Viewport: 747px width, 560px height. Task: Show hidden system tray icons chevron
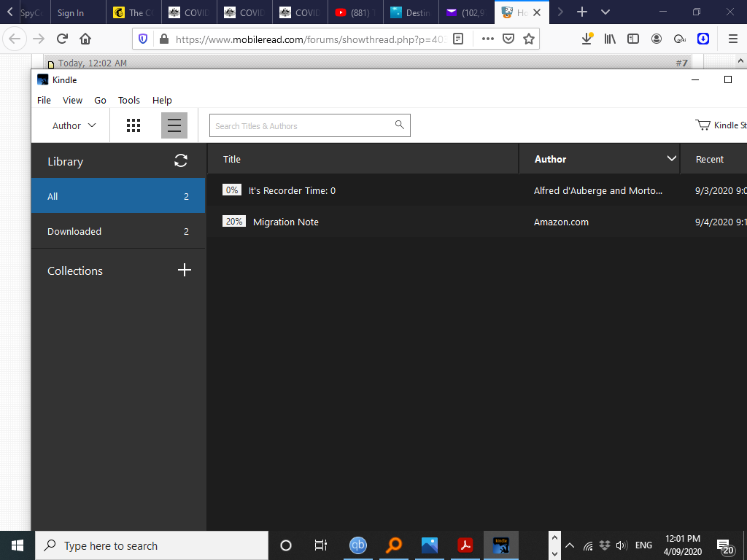tap(570, 545)
